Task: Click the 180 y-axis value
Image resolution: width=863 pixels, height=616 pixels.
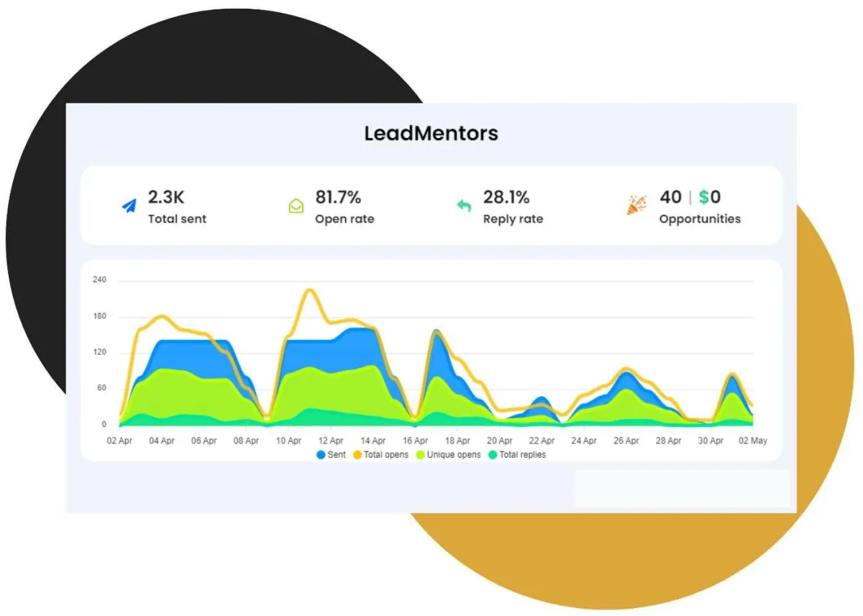Action: [x=99, y=316]
